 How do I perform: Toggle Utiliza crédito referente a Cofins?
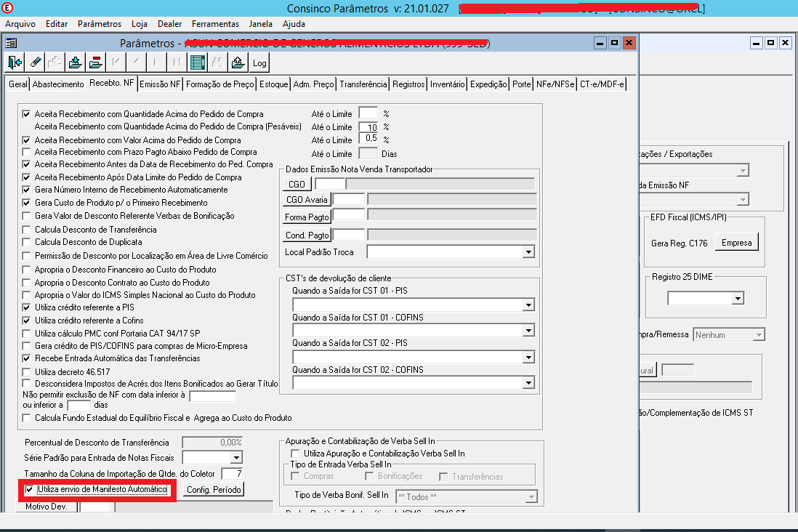click(26, 321)
